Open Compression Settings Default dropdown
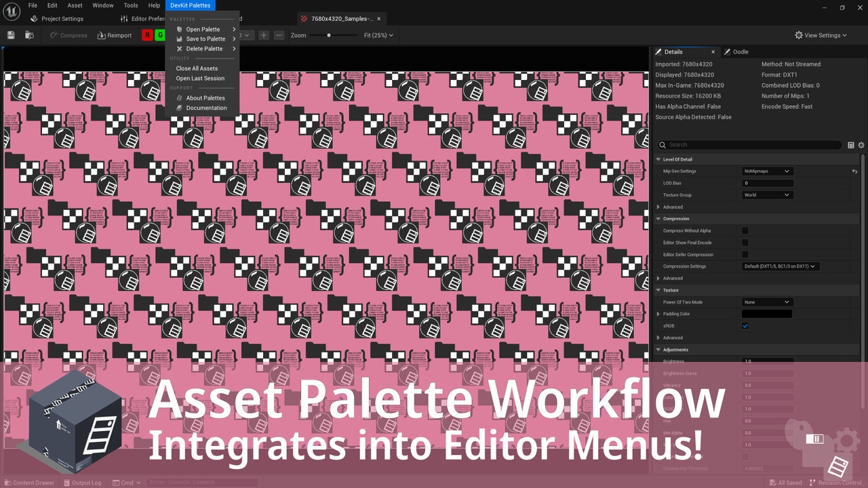 coord(780,266)
